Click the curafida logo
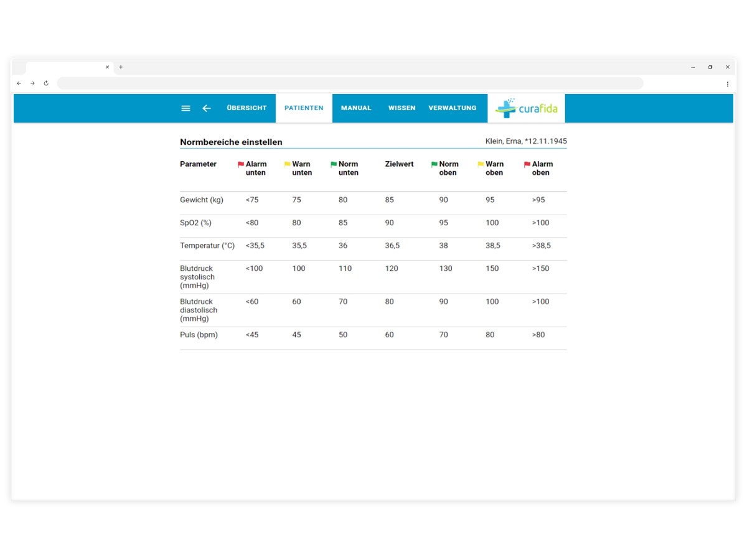This screenshot has height=560, width=747. (527, 108)
